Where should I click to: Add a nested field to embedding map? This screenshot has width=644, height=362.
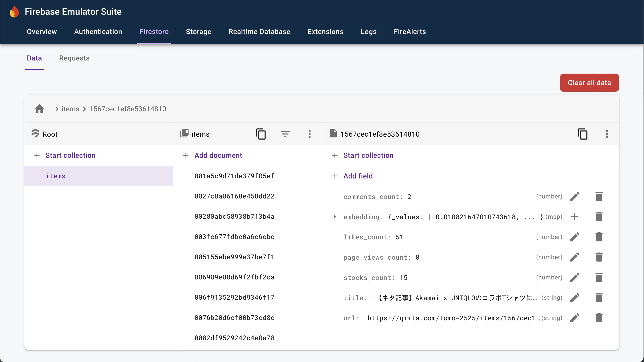pyautogui.click(x=575, y=217)
